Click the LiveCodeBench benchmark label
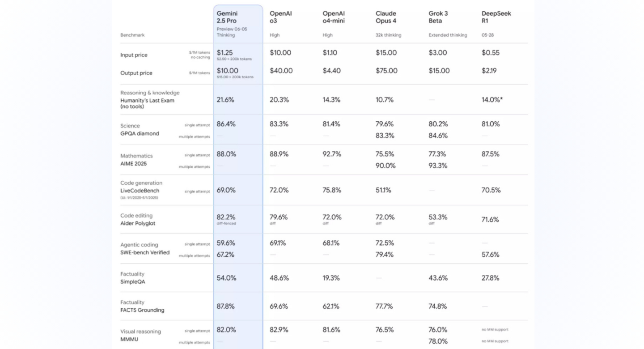 tap(140, 191)
